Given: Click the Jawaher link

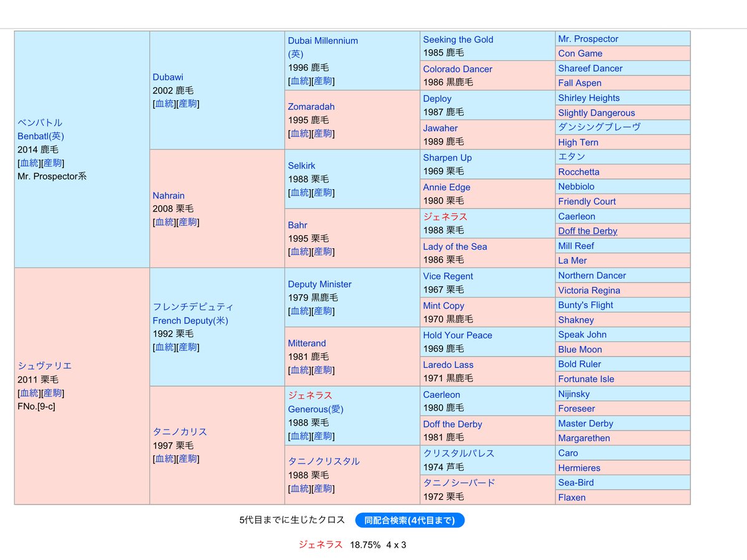Looking at the screenshot, I should tap(440, 128).
